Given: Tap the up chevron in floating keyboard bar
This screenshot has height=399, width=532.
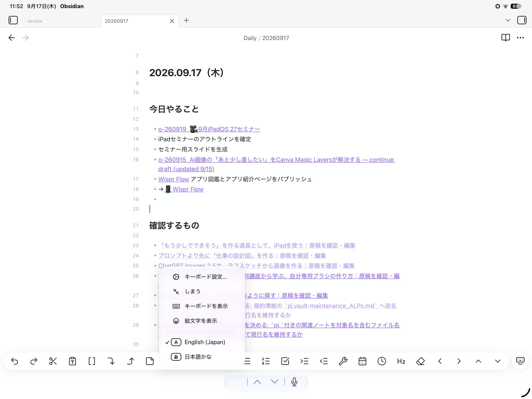Looking at the screenshot, I should (x=257, y=382).
